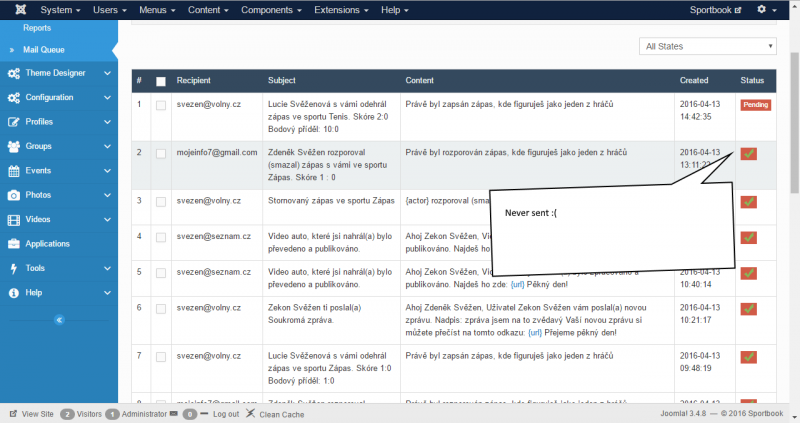Check the row 7 checkbox
The width and height of the screenshot is (800, 423).
click(161, 357)
